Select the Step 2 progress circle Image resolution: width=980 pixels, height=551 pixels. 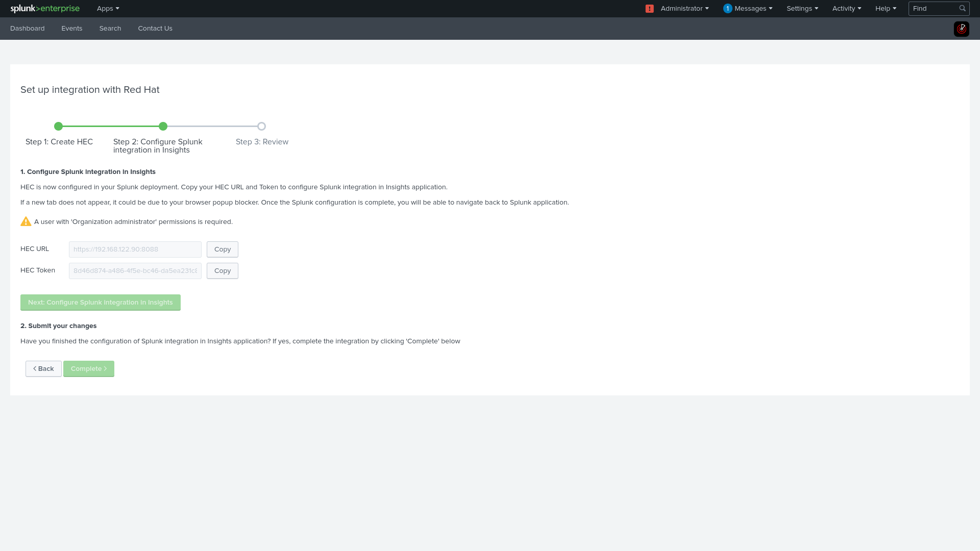click(163, 126)
